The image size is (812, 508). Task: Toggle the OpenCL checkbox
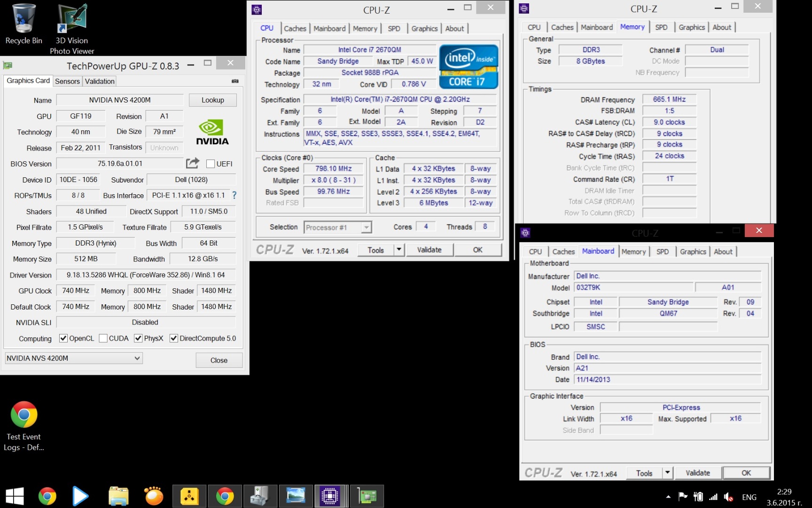63,338
